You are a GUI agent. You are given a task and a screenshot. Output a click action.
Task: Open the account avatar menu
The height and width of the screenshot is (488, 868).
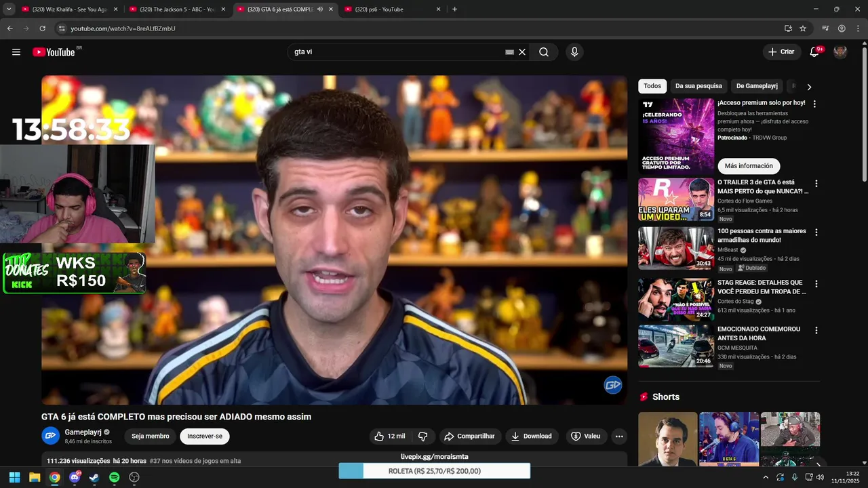840,52
